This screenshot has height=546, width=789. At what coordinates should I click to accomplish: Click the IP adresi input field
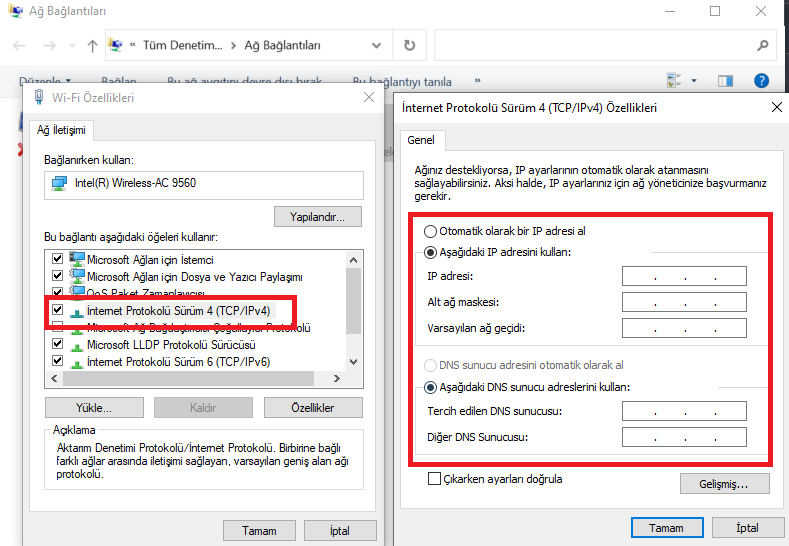[684, 276]
